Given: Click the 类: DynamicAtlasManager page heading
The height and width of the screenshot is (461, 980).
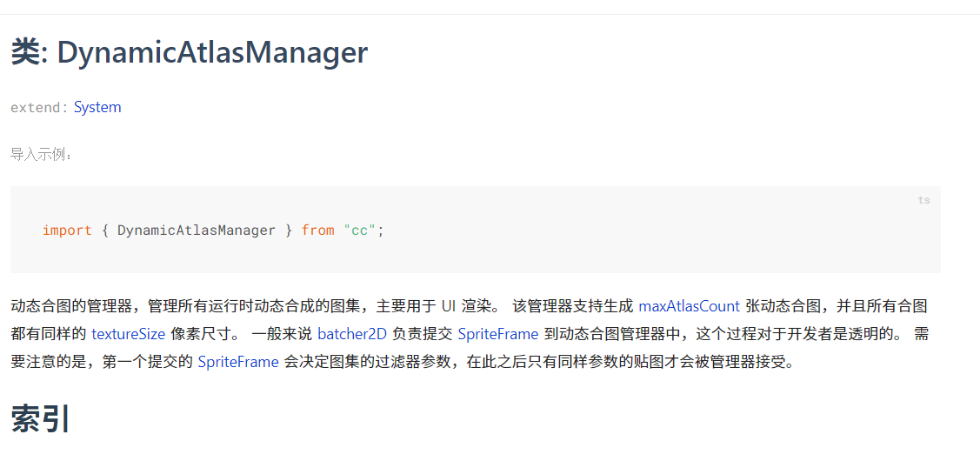Looking at the screenshot, I should tap(190, 53).
